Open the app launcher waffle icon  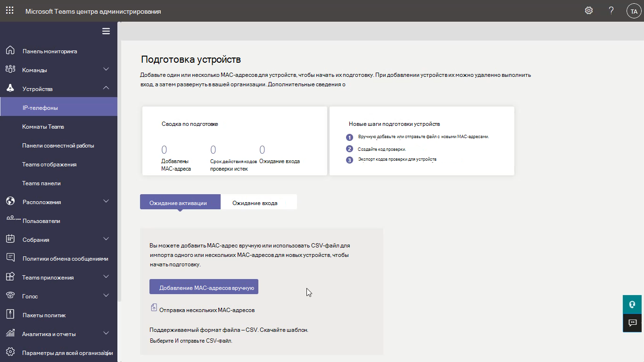[9, 10]
